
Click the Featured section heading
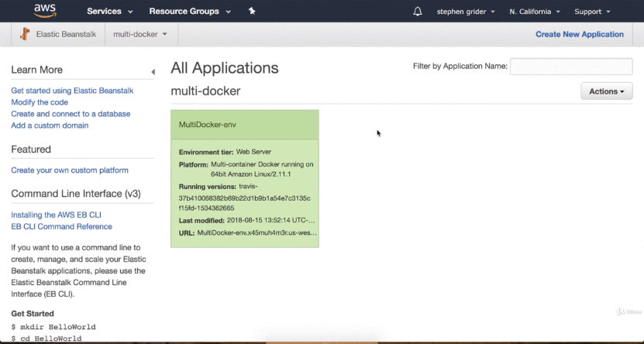point(31,150)
